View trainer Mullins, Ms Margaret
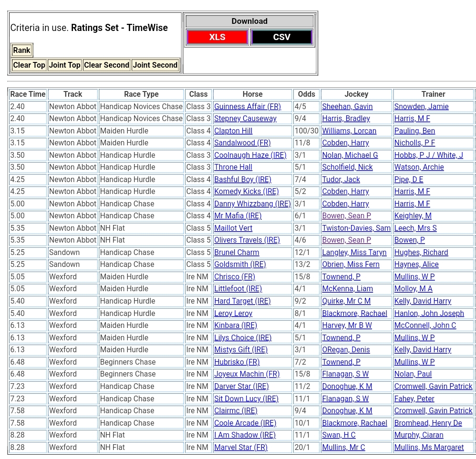Image resolution: width=476 pixels, height=459 pixels. [x=429, y=447]
